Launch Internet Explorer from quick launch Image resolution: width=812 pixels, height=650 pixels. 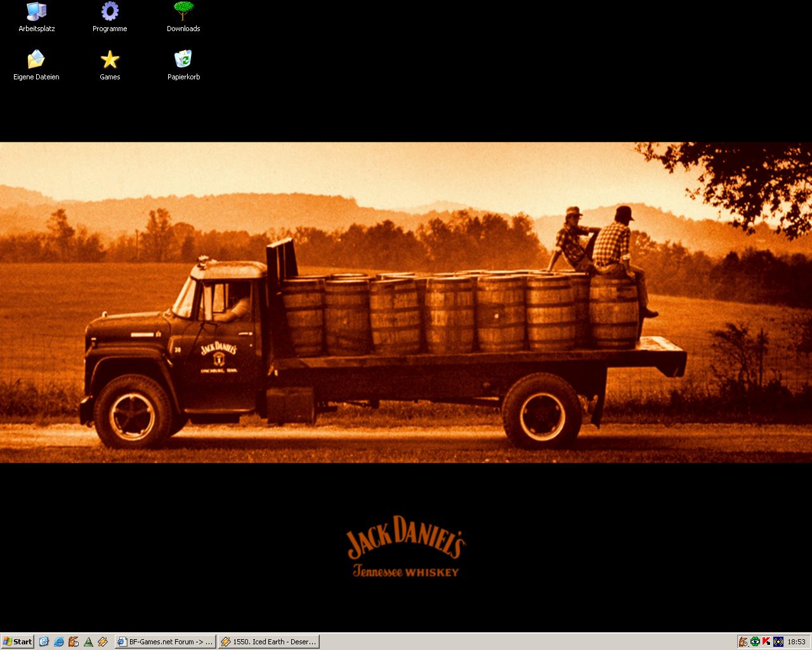pos(59,642)
